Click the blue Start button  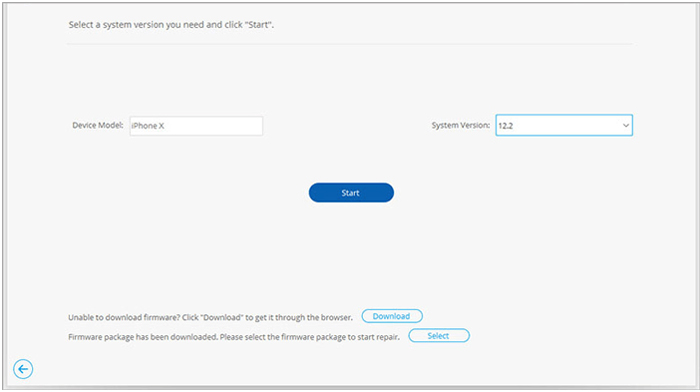coord(351,192)
